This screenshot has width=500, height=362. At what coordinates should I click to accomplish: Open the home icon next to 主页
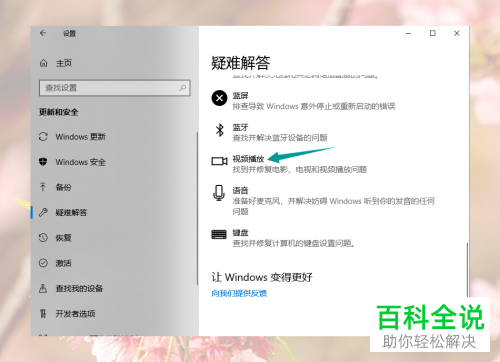[44, 63]
